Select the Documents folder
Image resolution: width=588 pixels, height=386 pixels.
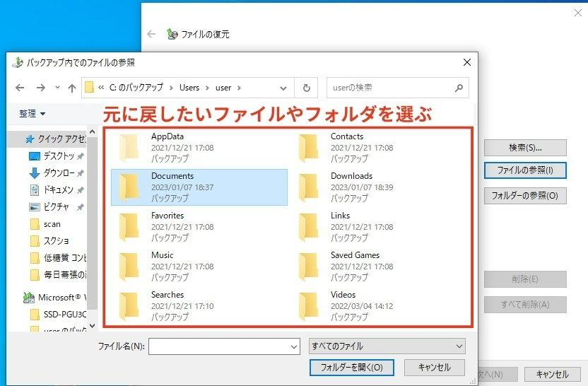[199, 187]
